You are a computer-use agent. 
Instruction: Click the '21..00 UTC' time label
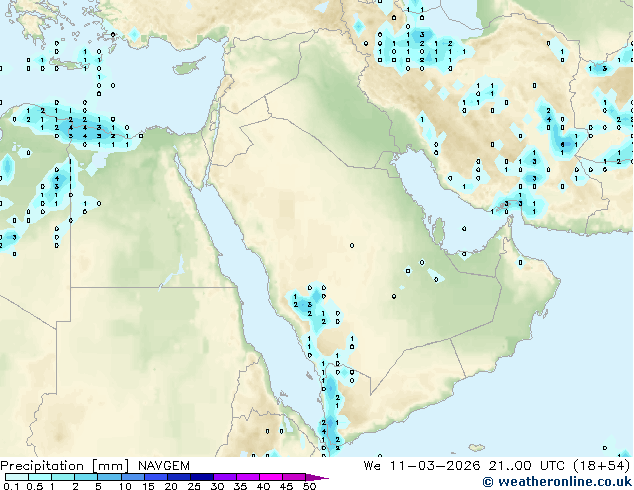pos(526,466)
